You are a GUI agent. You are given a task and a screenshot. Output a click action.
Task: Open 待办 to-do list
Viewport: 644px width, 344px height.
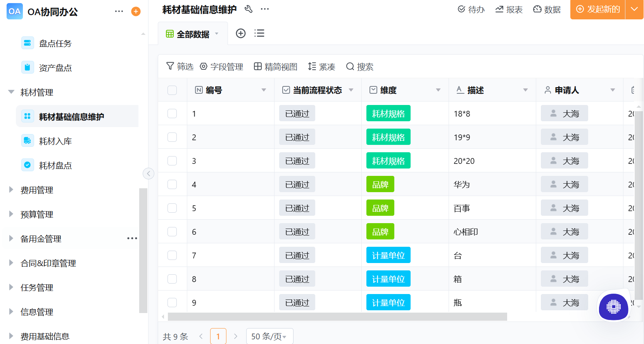pyautogui.click(x=471, y=9)
